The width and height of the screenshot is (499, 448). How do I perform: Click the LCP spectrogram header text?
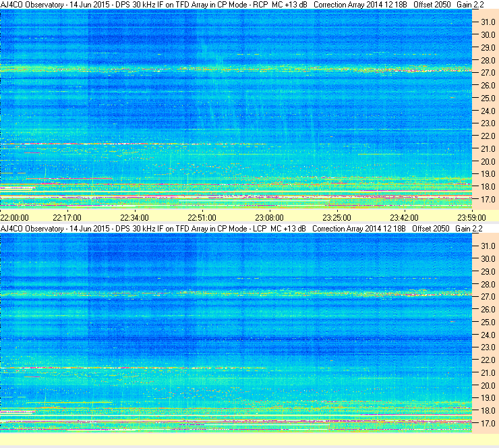pyautogui.click(x=236, y=229)
